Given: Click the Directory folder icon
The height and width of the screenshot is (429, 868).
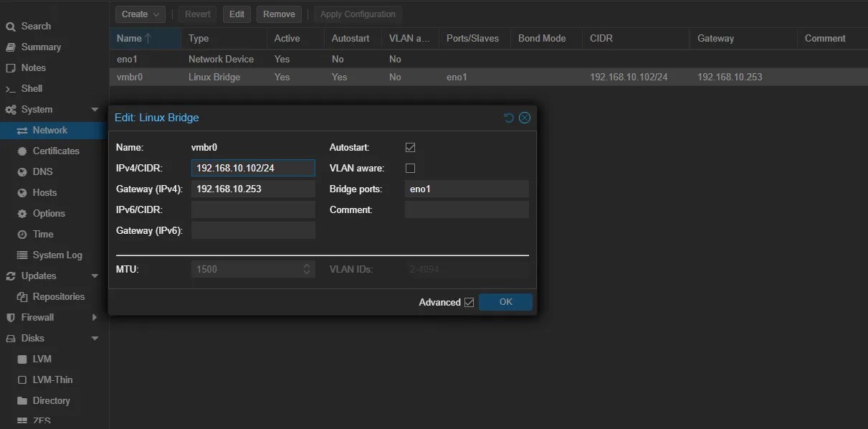Looking at the screenshot, I should coord(22,401).
